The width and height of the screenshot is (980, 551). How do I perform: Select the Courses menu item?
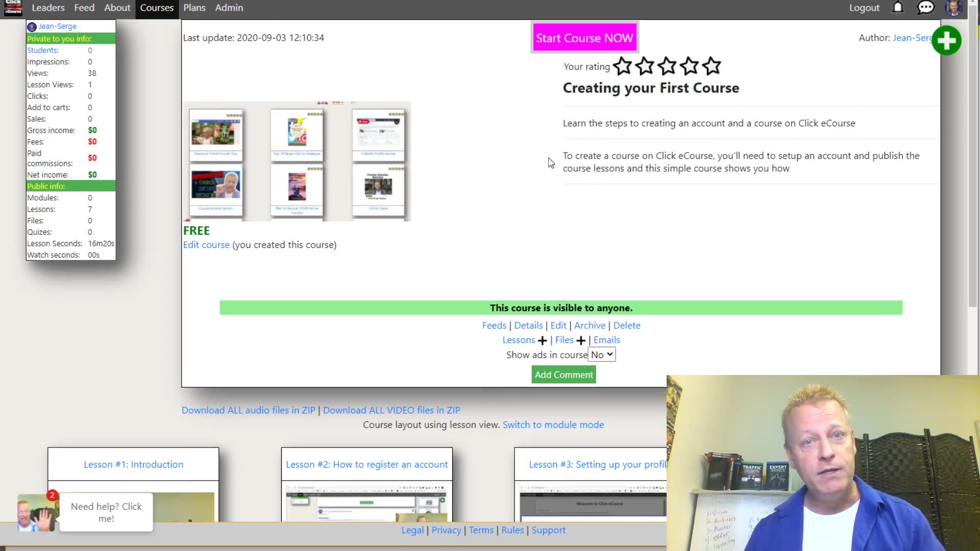pos(157,8)
